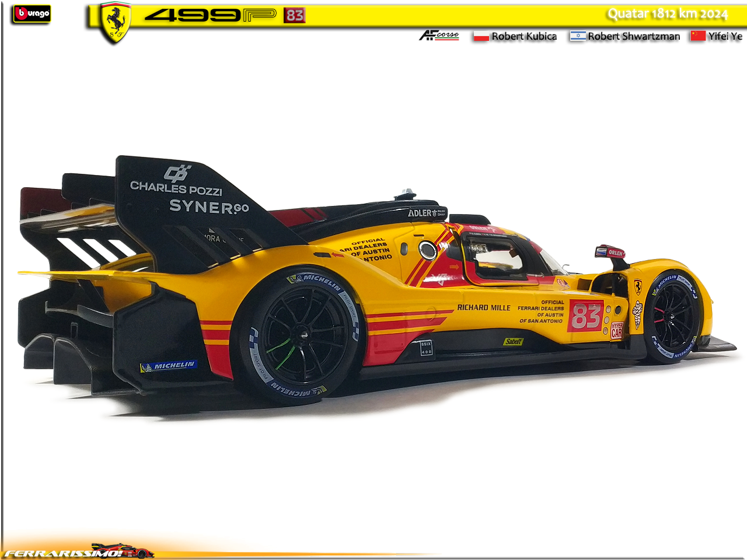Select the Robert Kubica driver name
This screenshot has height=560, width=747.
pyautogui.click(x=524, y=36)
